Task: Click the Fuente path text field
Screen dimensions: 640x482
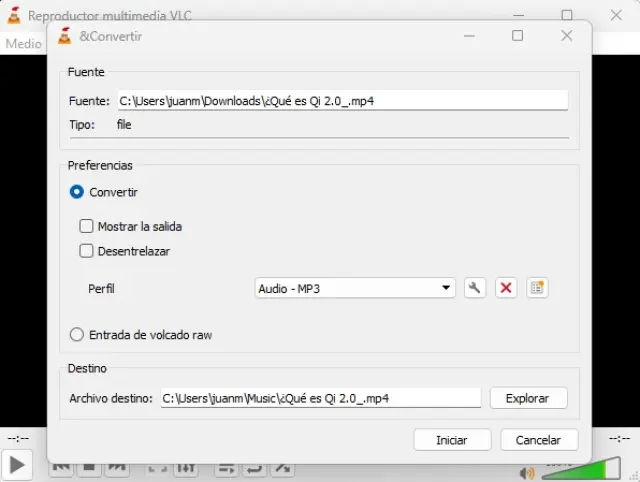Action: 342,100
